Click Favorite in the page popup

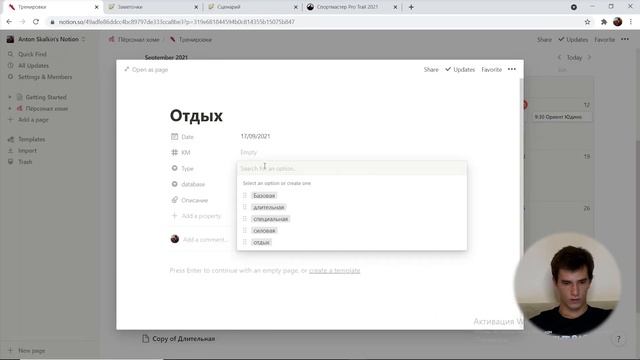491,70
